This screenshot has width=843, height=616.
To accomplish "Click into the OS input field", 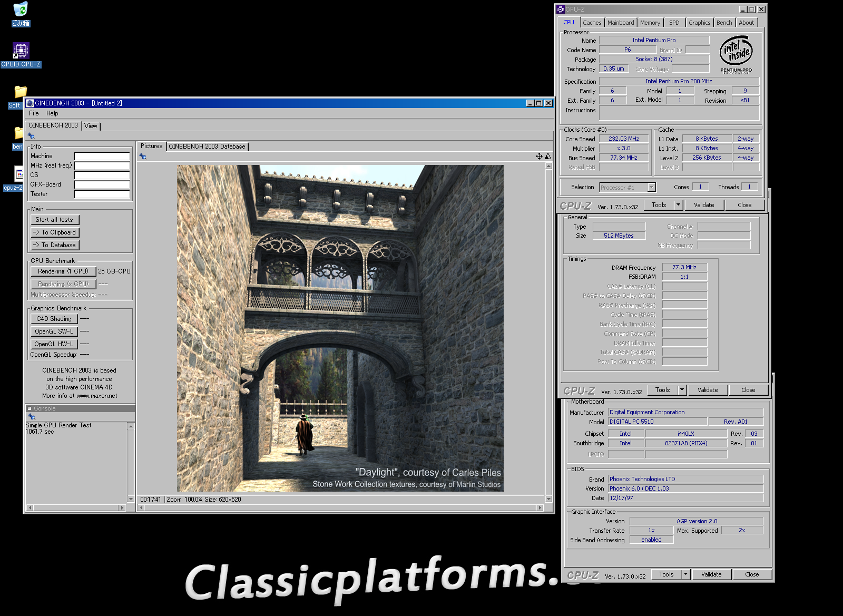I will pyautogui.click(x=102, y=175).
